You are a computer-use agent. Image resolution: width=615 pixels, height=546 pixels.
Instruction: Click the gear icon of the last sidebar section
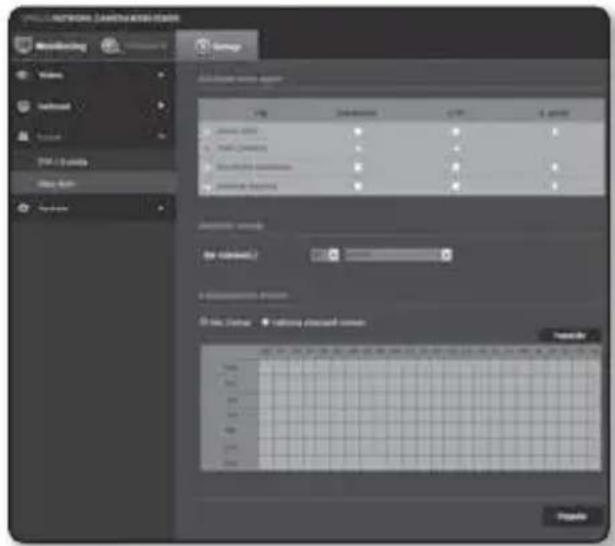point(23,208)
